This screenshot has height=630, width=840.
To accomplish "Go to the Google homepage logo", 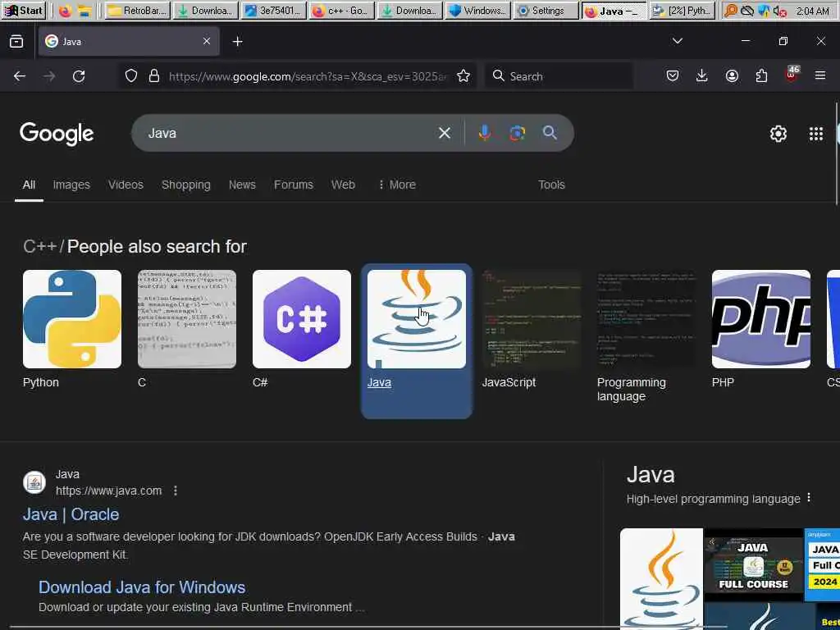I will click(57, 134).
